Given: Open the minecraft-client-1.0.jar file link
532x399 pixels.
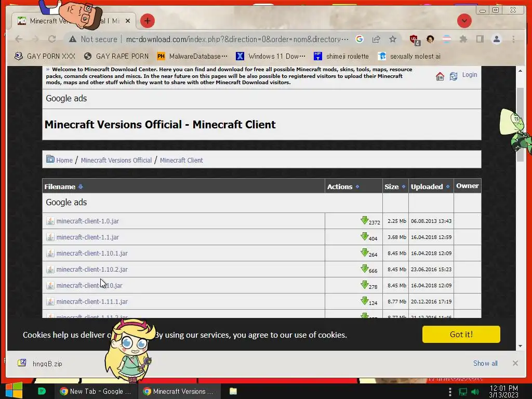Looking at the screenshot, I should point(87,221).
